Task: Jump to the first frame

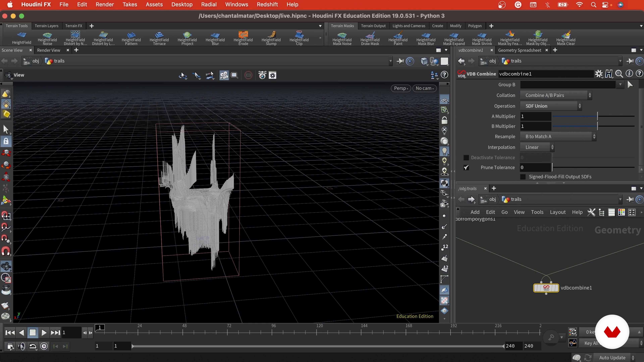Action: coord(10,333)
